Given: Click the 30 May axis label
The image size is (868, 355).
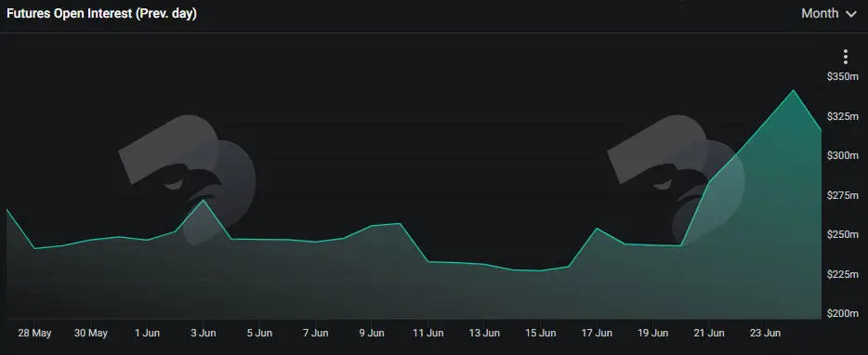Looking at the screenshot, I should click(x=91, y=333).
